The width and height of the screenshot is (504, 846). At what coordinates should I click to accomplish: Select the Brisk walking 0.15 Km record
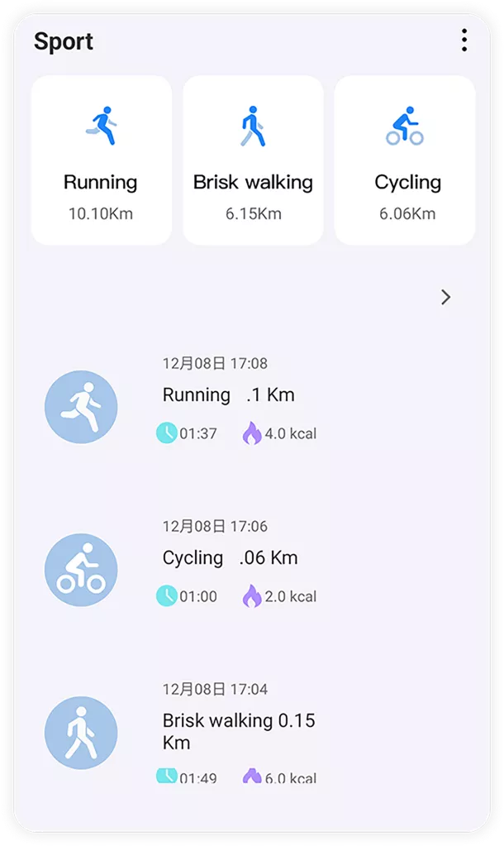click(238, 731)
